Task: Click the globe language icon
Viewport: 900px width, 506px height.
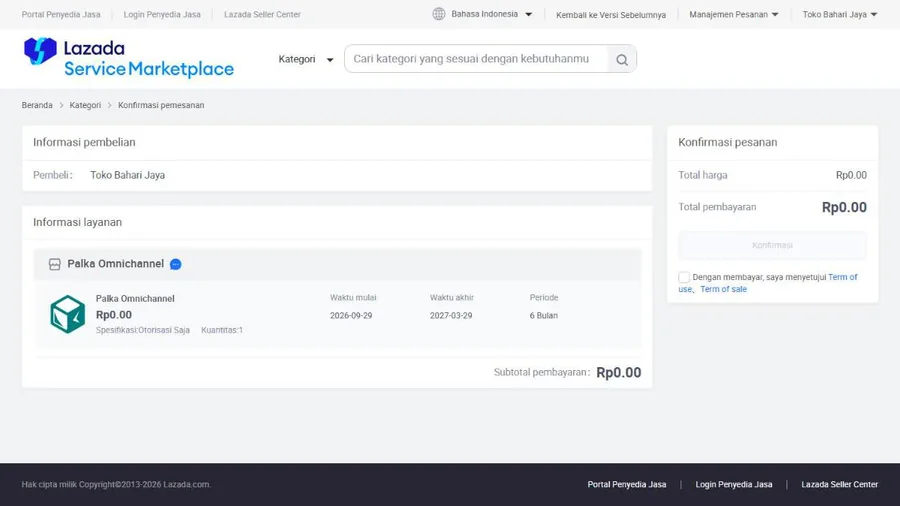Action: tap(439, 14)
